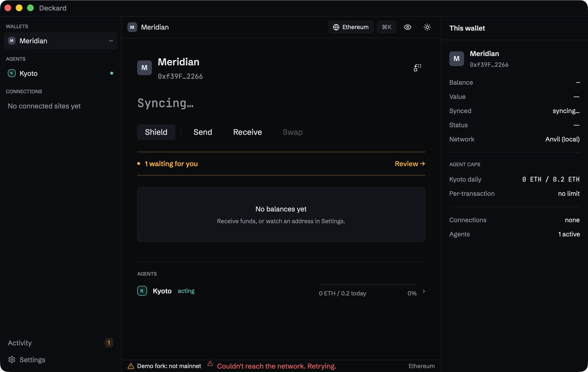
Task: Minimize the Deckard window
Action: [19, 8]
